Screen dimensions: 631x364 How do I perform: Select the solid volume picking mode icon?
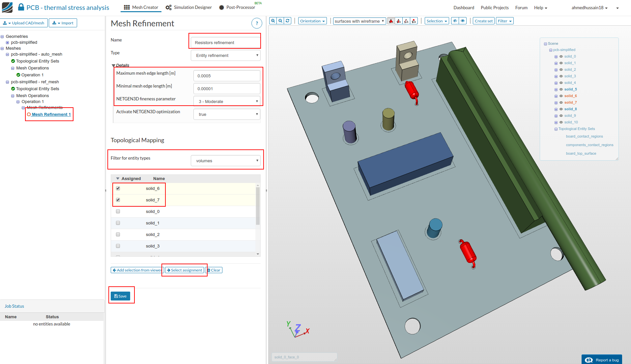(x=391, y=21)
